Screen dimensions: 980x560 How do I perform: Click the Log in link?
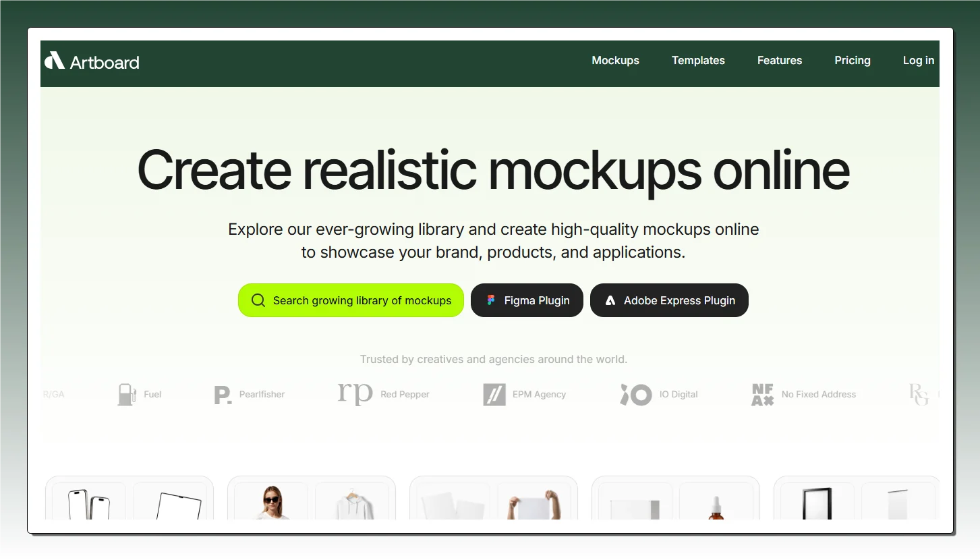pyautogui.click(x=918, y=60)
